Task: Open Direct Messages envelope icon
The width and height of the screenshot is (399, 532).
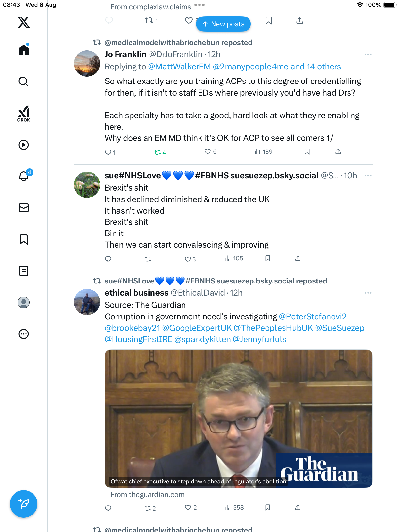Action: [x=24, y=208]
